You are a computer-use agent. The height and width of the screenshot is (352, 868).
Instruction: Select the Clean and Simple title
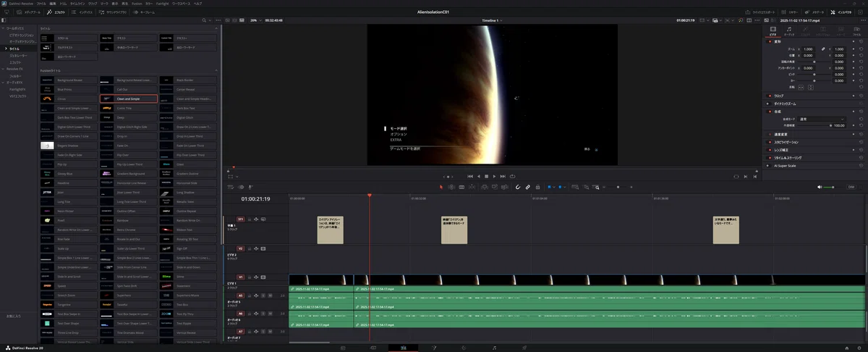pos(129,99)
